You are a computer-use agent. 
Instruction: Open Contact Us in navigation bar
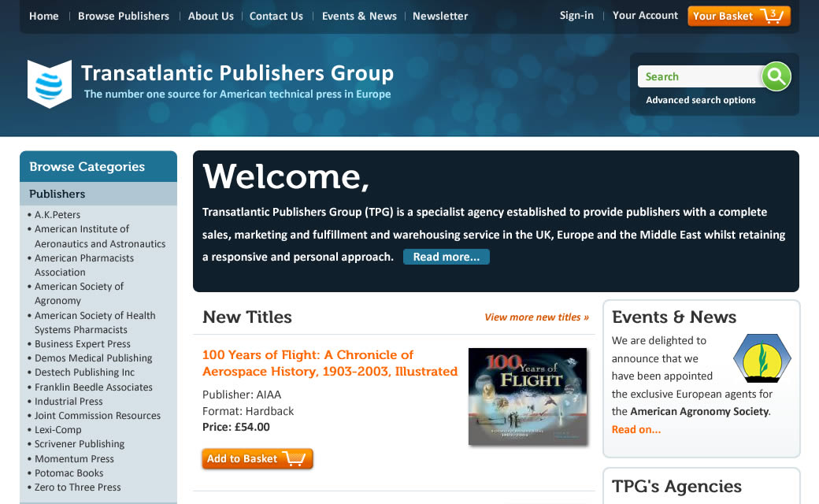[x=276, y=17]
